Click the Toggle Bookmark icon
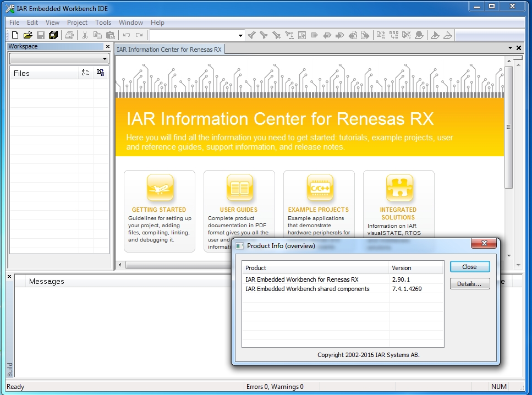532x395 pixels. coord(315,35)
